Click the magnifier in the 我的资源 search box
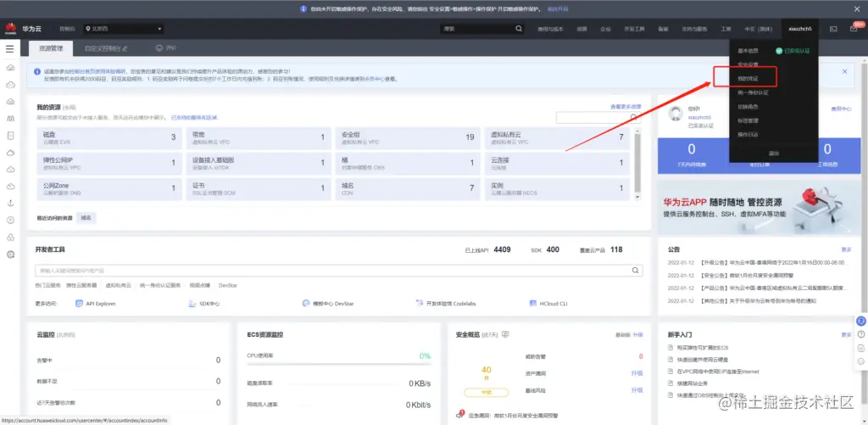Screen dimensions: 868x425 [x=634, y=117]
